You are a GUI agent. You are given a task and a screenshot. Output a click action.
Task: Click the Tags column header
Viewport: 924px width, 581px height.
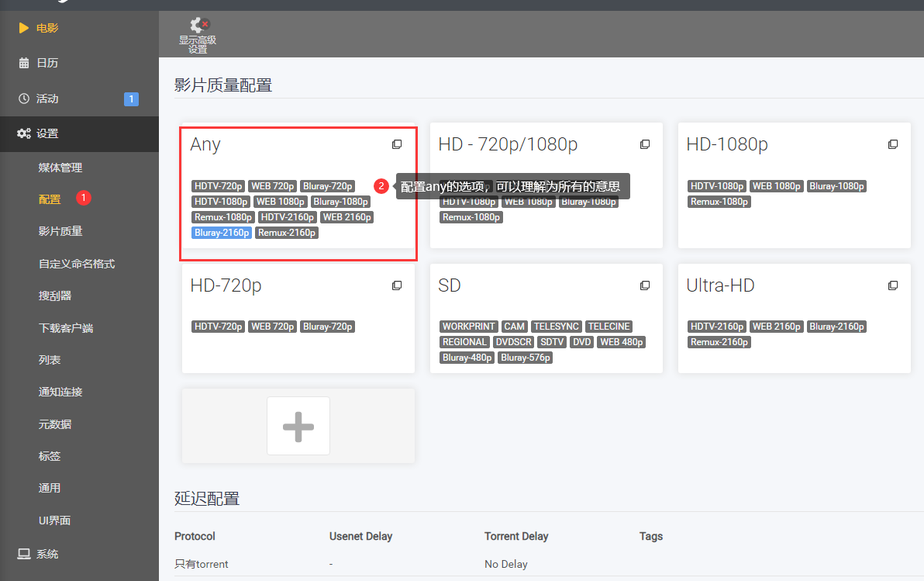pyautogui.click(x=651, y=536)
